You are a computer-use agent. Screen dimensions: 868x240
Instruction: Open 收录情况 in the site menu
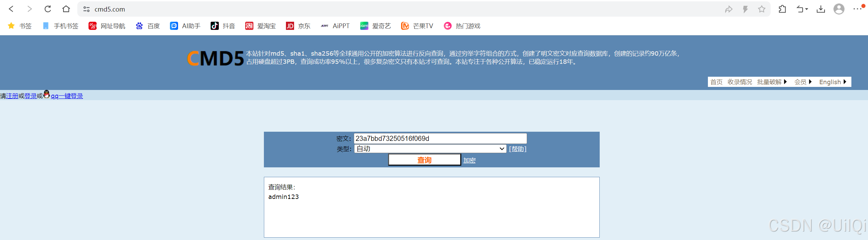[739, 82]
